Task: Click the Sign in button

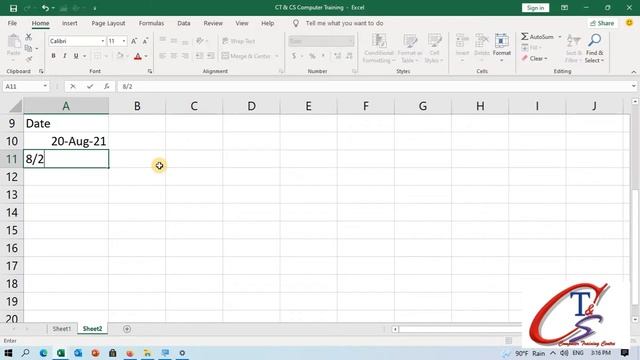Action: (535, 8)
